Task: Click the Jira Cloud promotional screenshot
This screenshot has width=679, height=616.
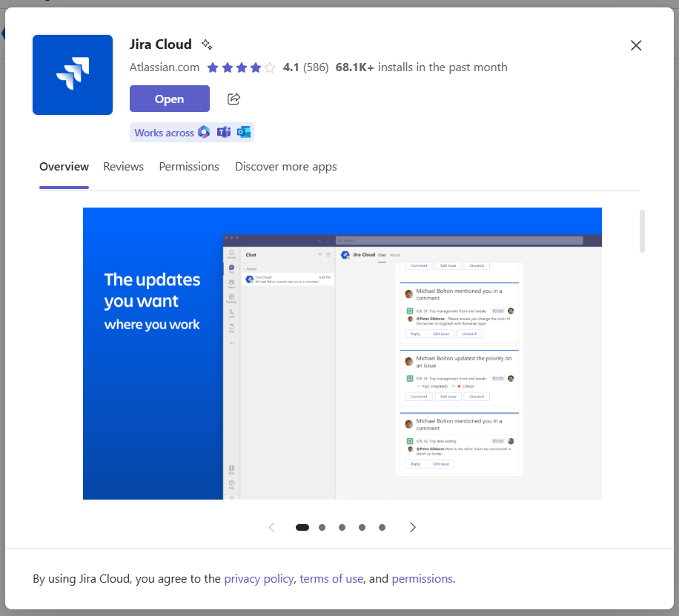Action: 342,354
